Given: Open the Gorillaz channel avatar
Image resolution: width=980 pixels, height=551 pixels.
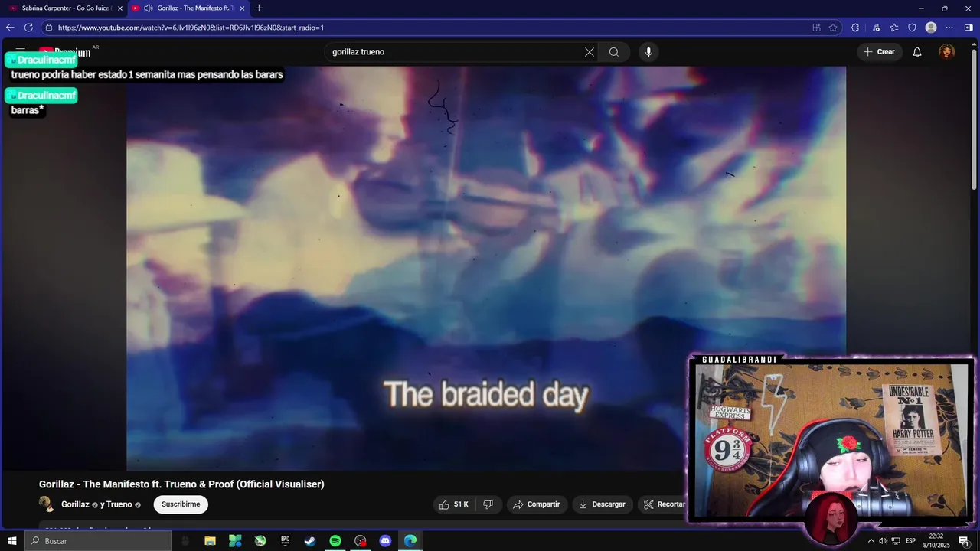Looking at the screenshot, I should click(47, 504).
